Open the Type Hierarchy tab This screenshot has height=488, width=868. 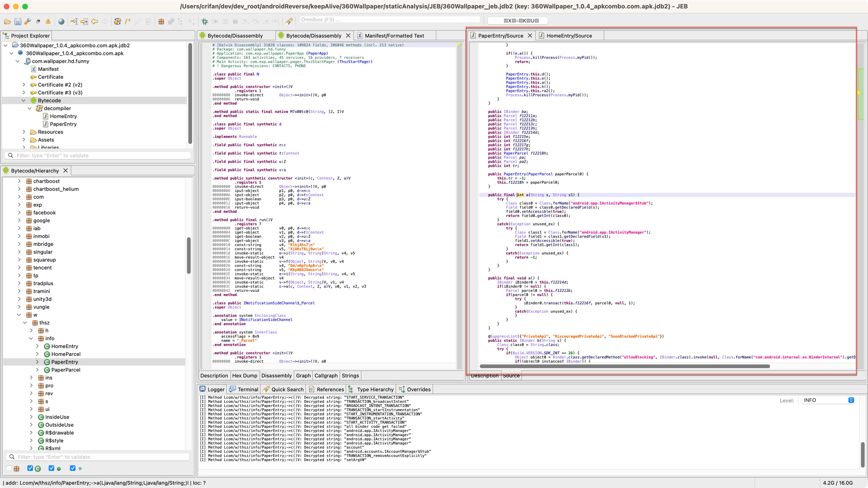pos(371,389)
